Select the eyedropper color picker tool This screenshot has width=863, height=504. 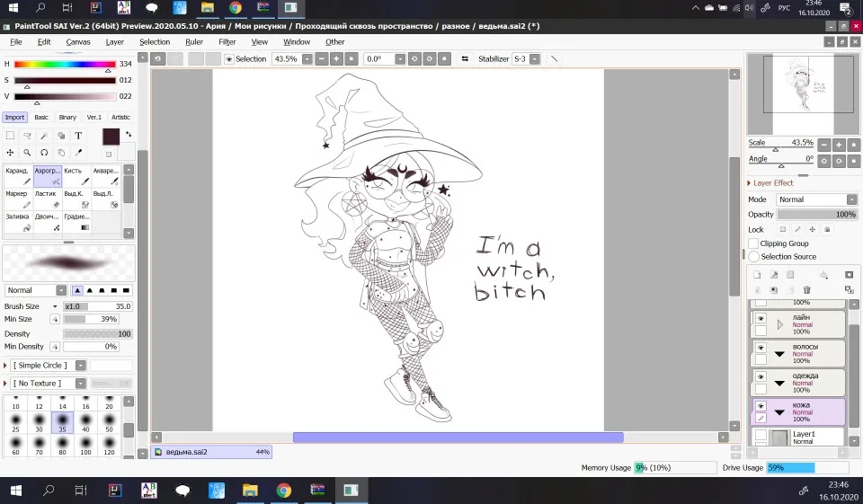78,153
